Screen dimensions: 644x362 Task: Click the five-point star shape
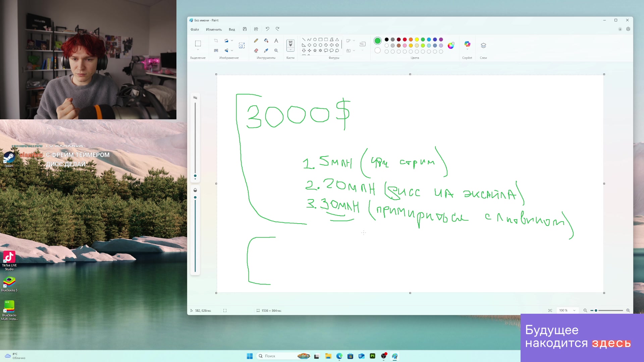click(315, 51)
